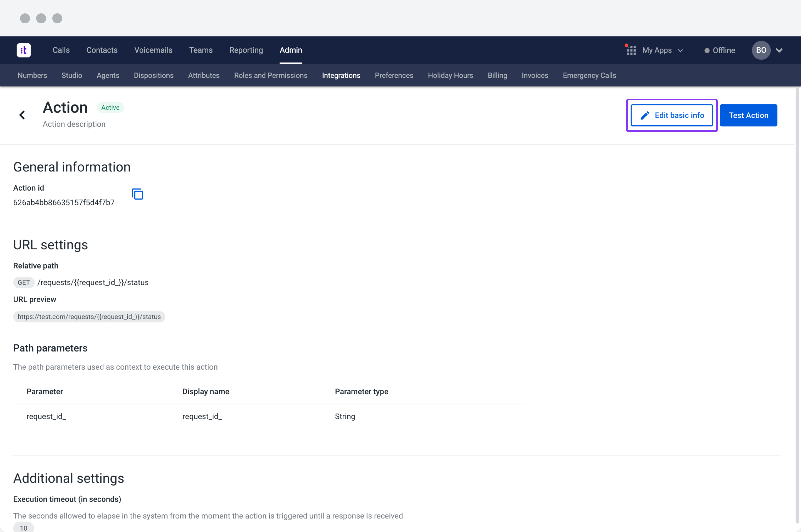Open the Voicemails menu
This screenshot has width=801, height=532.
pos(153,50)
